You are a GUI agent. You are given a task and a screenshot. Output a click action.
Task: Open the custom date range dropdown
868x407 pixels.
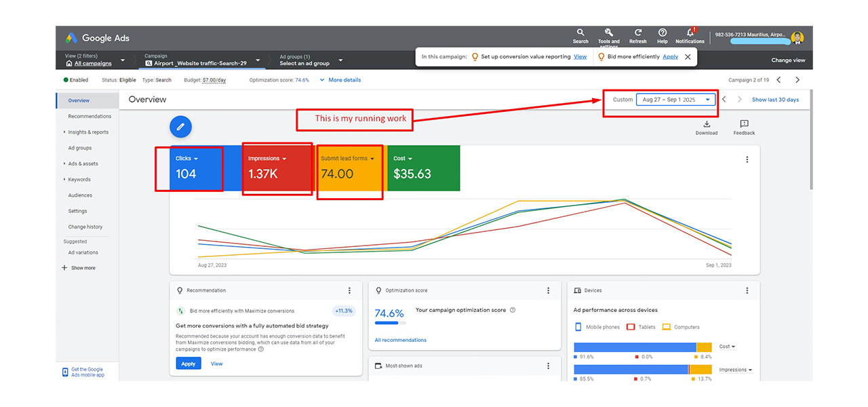pyautogui.click(x=675, y=100)
